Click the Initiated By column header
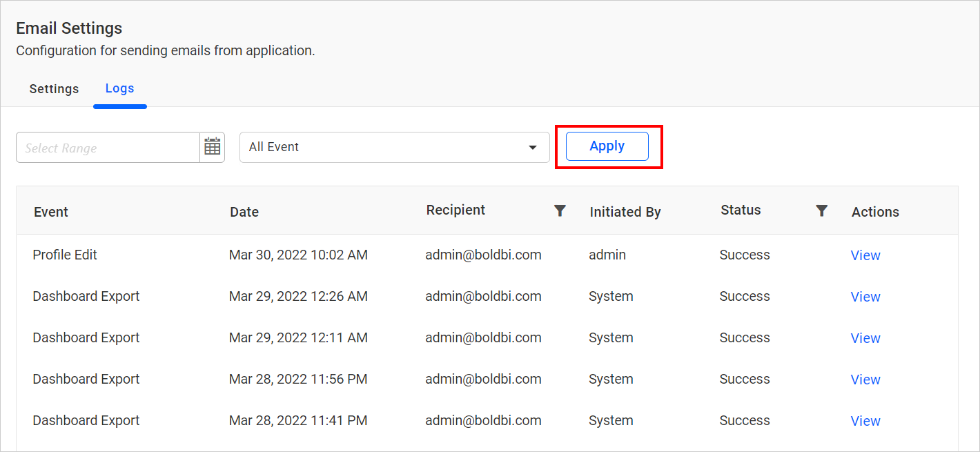 625,212
